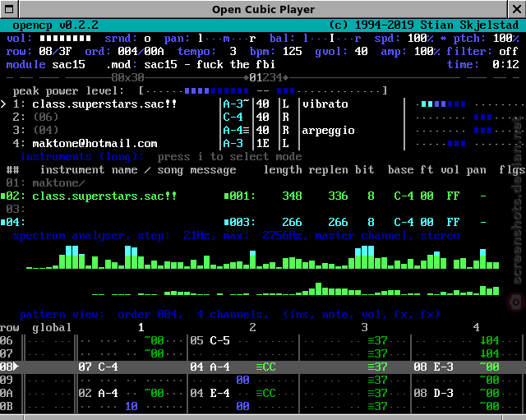This screenshot has width=526, height=420.
Task: Click the 01234 mode selector
Action: [x=266, y=78]
